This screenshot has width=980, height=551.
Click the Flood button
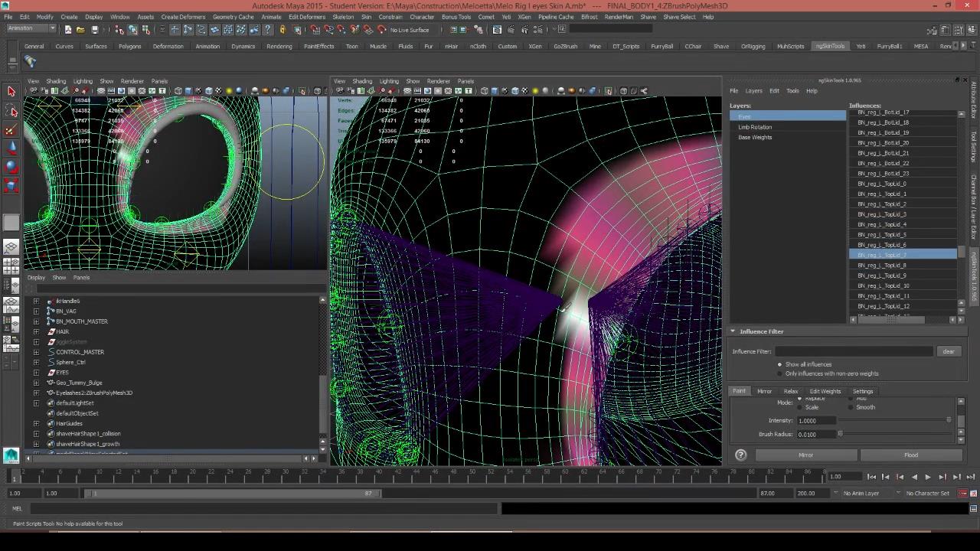pos(910,455)
